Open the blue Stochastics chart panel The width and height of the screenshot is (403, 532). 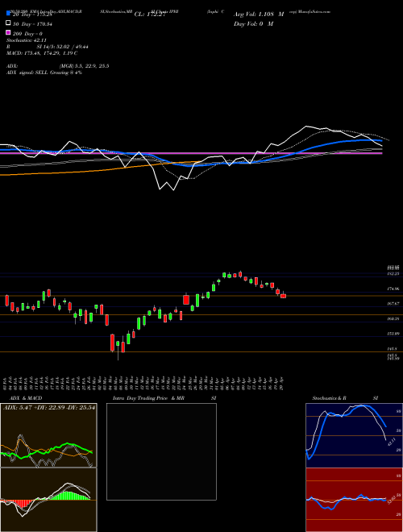point(354,435)
